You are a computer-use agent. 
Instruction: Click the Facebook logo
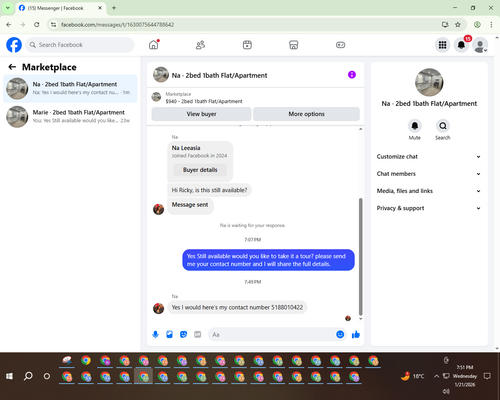14,45
